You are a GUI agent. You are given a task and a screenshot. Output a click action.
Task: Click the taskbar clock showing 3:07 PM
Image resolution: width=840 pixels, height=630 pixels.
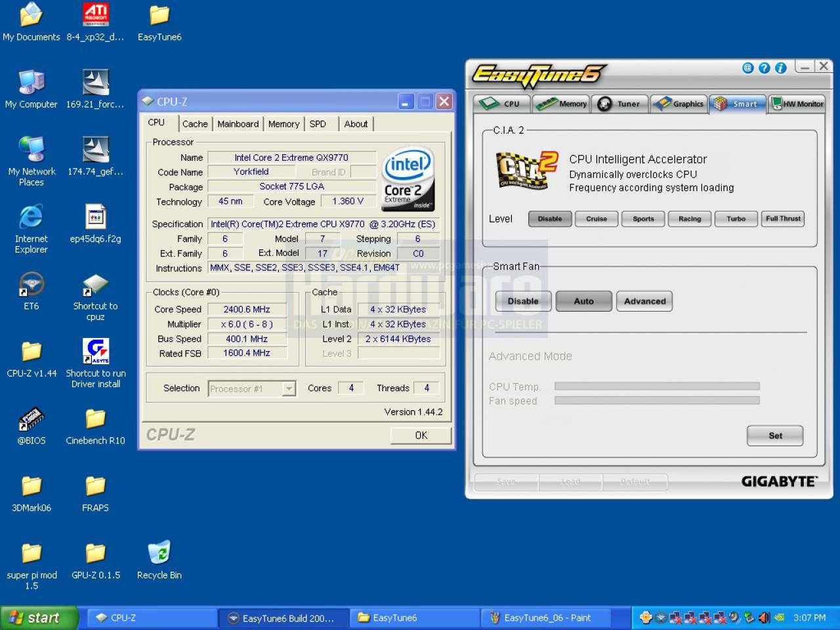click(x=809, y=618)
